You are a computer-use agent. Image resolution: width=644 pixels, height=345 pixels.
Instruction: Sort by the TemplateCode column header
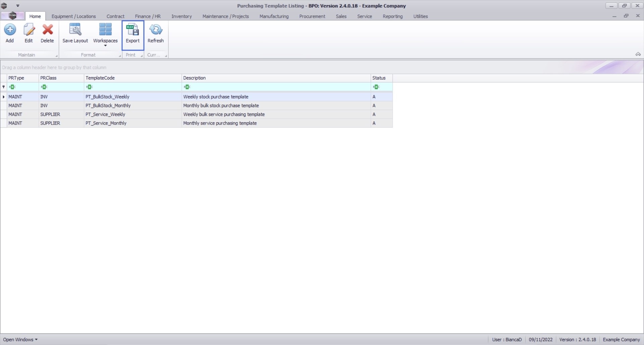coord(133,78)
